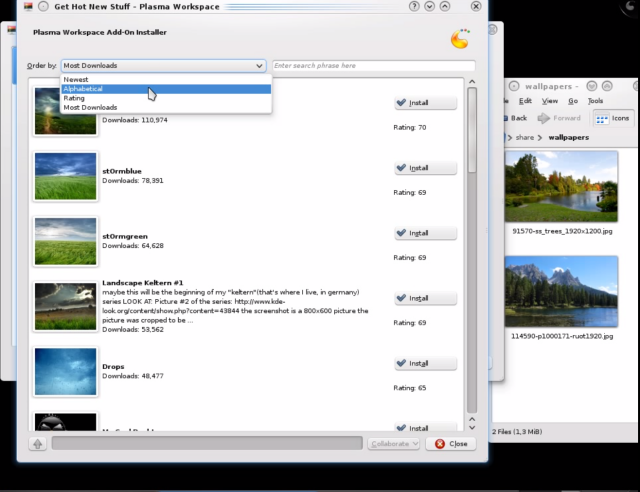Click the upload arrow icon at bottom left
Image resolution: width=640 pixels, height=492 pixels.
pyautogui.click(x=38, y=444)
